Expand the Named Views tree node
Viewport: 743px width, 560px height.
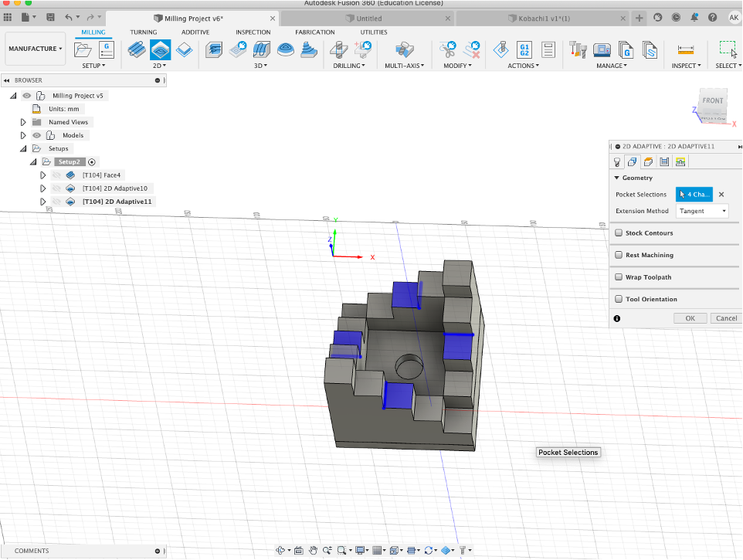(x=23, y=122)
